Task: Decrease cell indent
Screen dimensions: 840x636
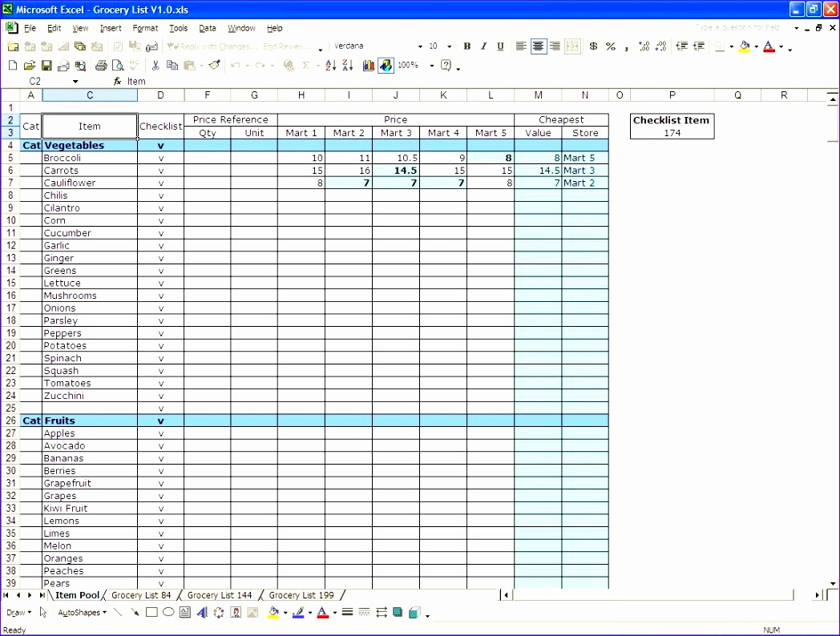Action: pos(681,46)
